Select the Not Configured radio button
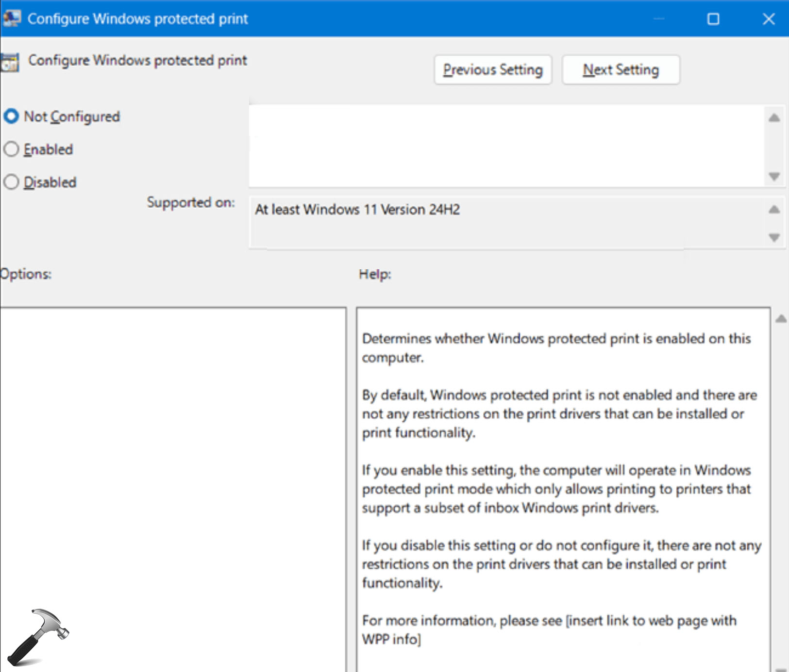Viewport: 789px width, 672px height. pyautogui.click(x=11, y=116)
